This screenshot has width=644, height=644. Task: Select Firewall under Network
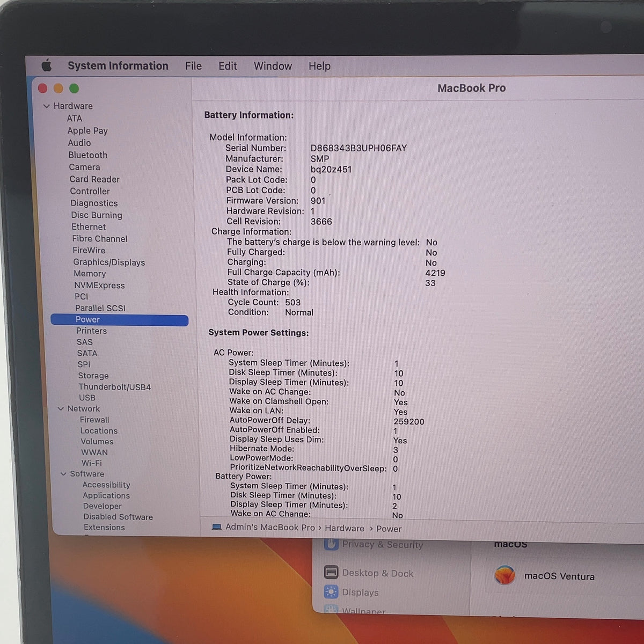[x=94, y=420]
